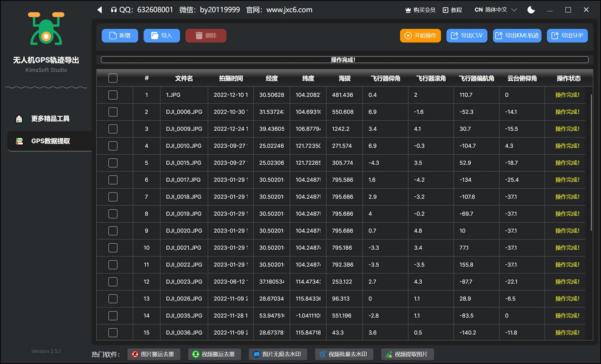
Task: Check the DJI_0036.JPG row checkbox
Action: coord(113,333)
